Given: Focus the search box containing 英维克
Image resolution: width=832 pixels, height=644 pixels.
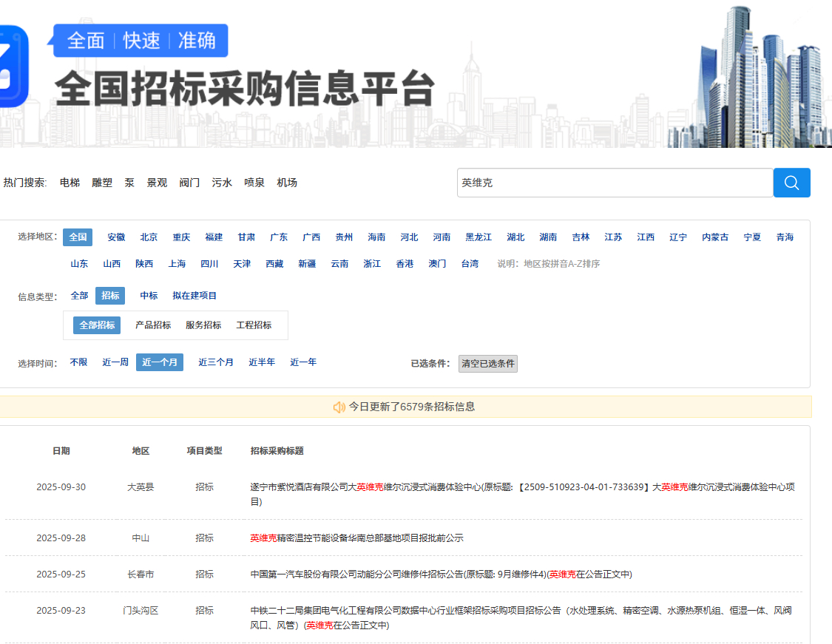Looking at the screenshot, I should (x=615, y=183).
